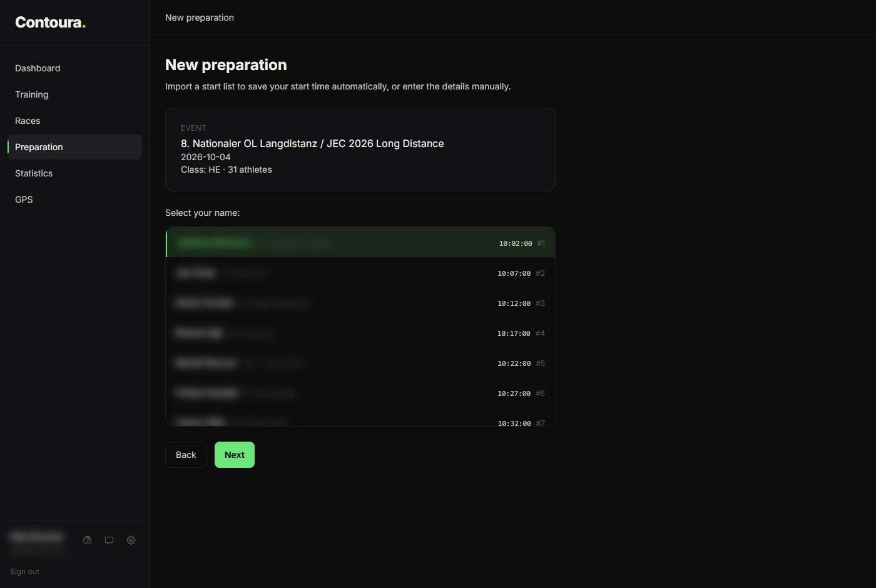Viewport: 876px width, 588px height.
Task: Click the Back button
Action: pyautogui.click(x=186, y=455)
